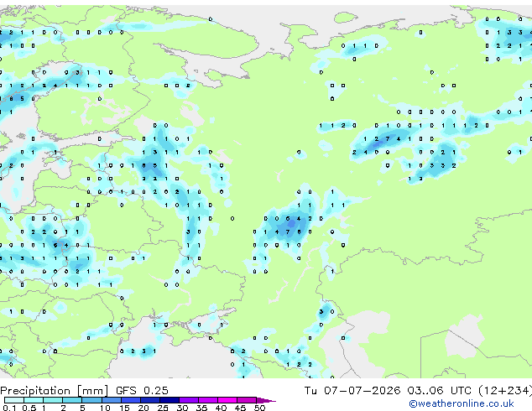Select the legend swatch between 0.5 and 1
The width and height of the screenshot is (532, 411).
coord(34,400)
